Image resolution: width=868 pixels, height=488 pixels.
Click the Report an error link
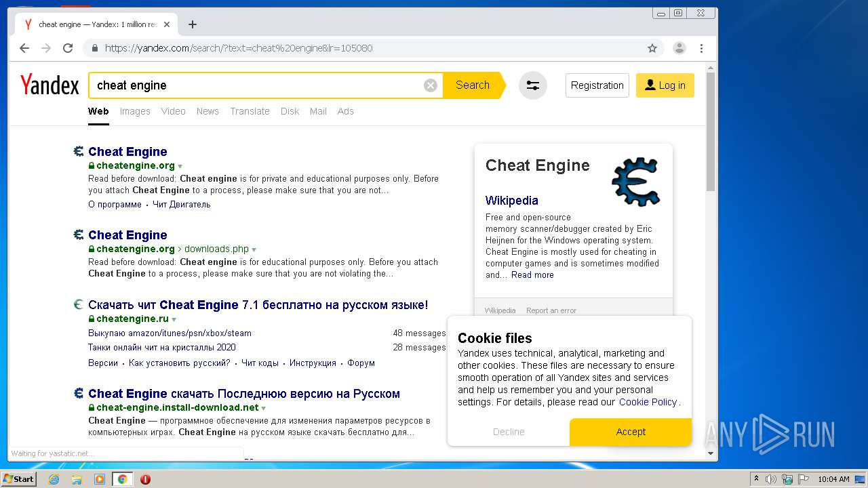point(551,310)
